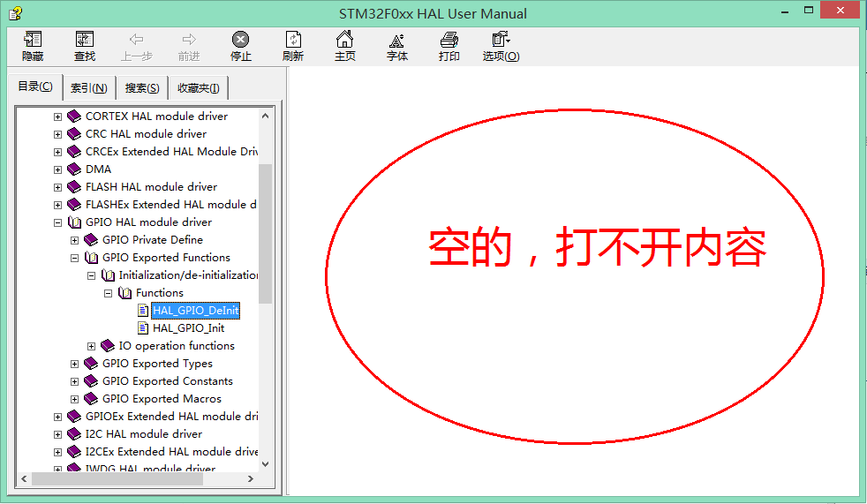This screenshot has height=504, width=867.
Task: Collapse the Functions tree node
Action: (x=109, y=293)
